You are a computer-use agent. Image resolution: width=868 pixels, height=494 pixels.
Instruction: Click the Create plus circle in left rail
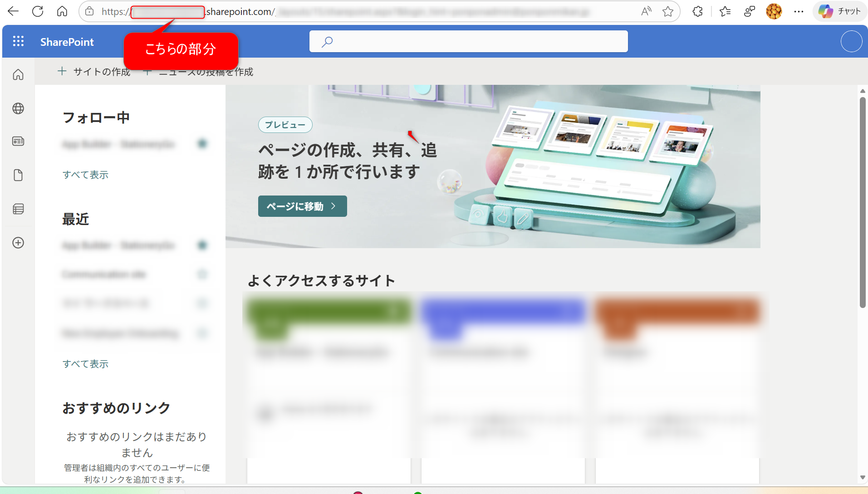18,243
